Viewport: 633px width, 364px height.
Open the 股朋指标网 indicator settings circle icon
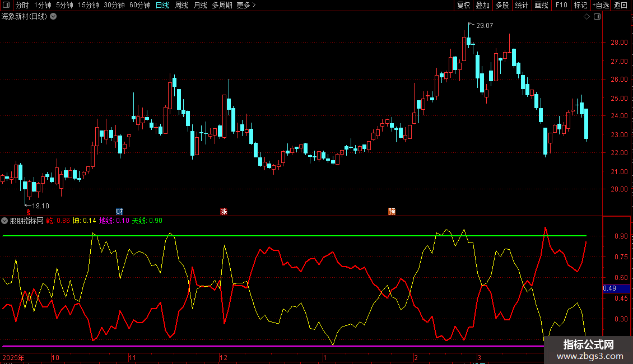tap(4, 221)
